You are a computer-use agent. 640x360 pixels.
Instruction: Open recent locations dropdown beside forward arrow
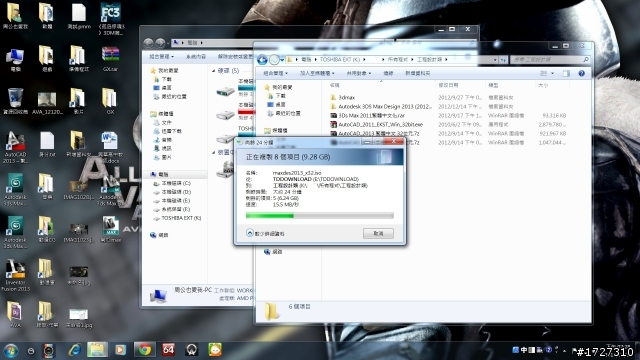pyautogui.click(x=282, y=60)
